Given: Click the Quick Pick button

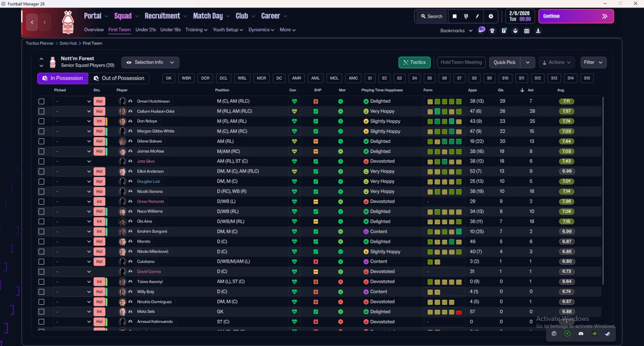Looking at the screenshot, I should [505, 62].
